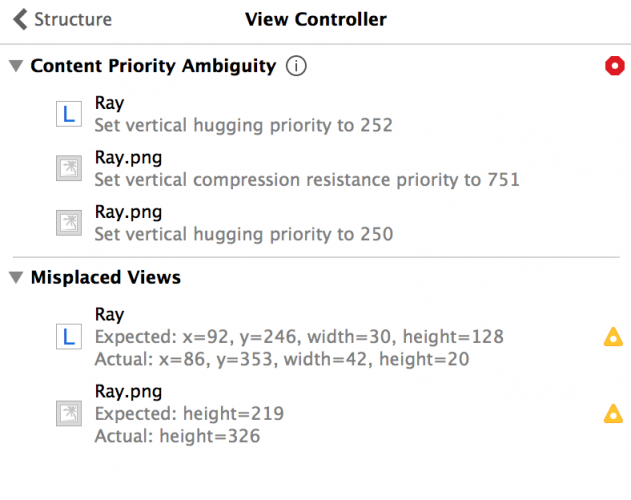Click the image icon of misplaced Ray.png view
631x500 pixels.
69,413
